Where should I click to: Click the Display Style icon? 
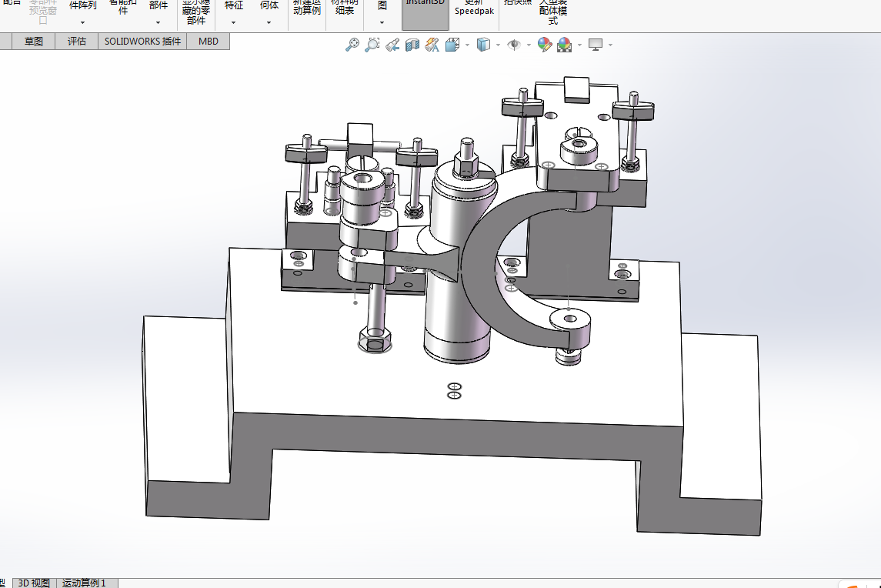click(483, 45)
